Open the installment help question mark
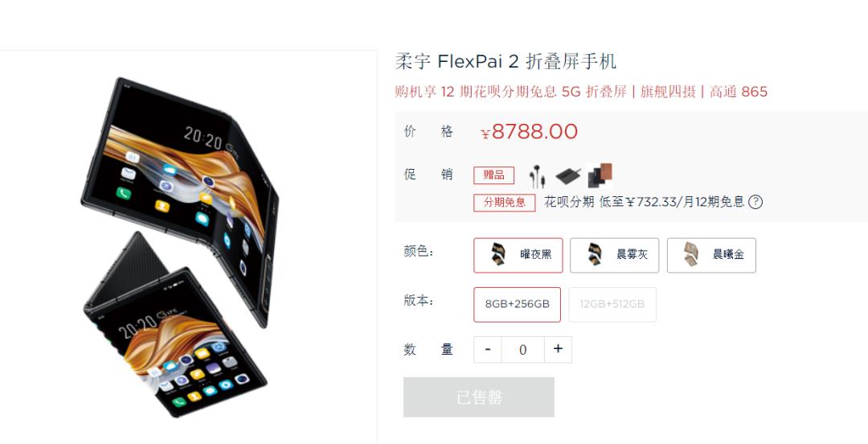The width and height of the screenshot is (868, 444). [755, 202]
